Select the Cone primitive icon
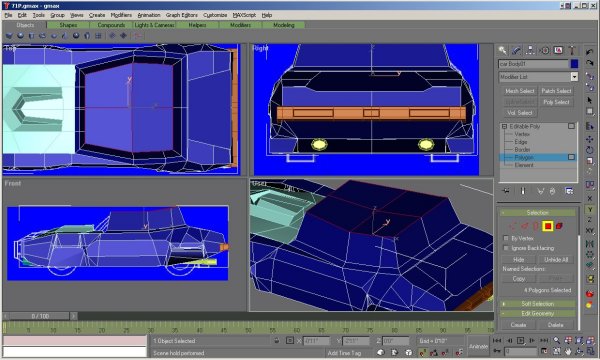 coord(64,36)
